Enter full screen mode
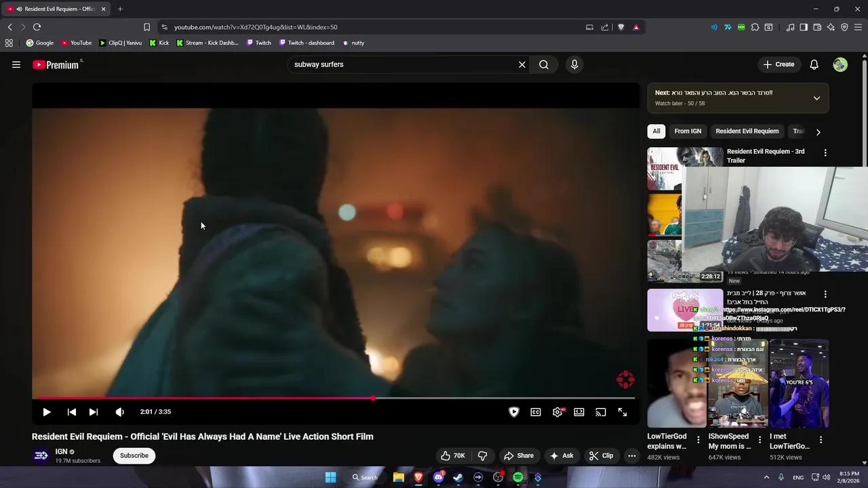This screenshot has width=868, height=488. coord(623,412)
